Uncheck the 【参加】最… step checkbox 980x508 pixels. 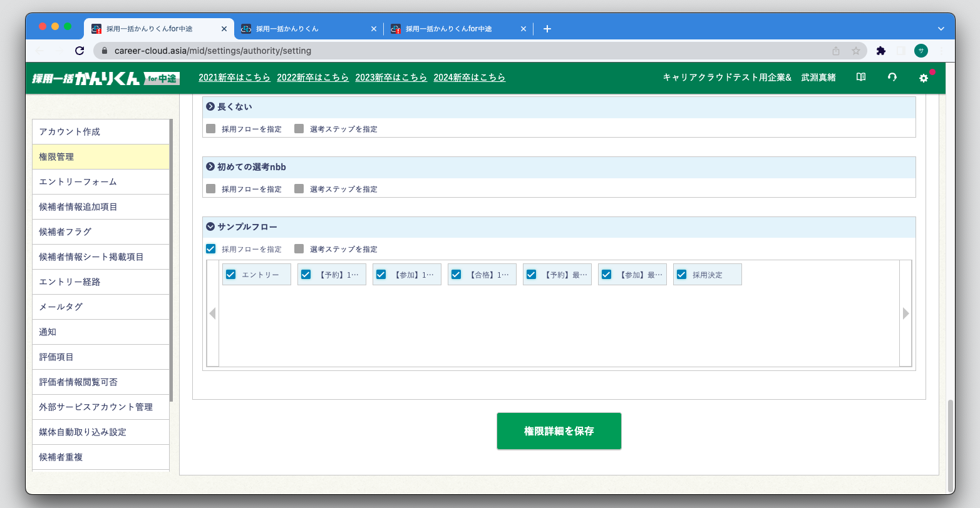click(607, 275)
